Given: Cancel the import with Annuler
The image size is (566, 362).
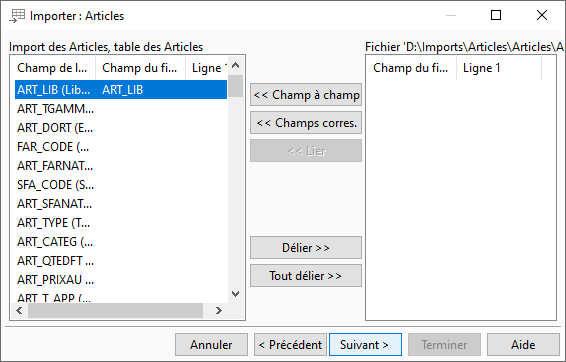Looking at the screenshot, I should pyautogui.click(x=211, y=345).
